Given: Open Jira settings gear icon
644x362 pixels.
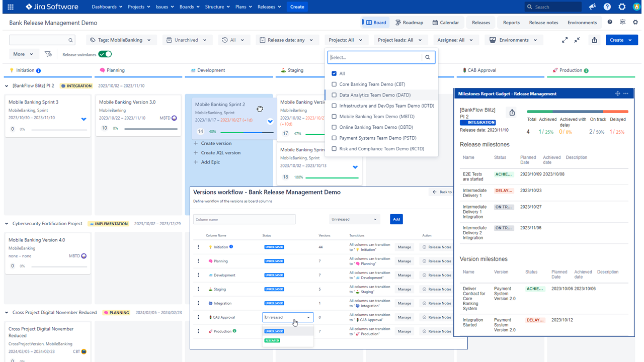Looking at the screenshot, I should click(622, 7).
